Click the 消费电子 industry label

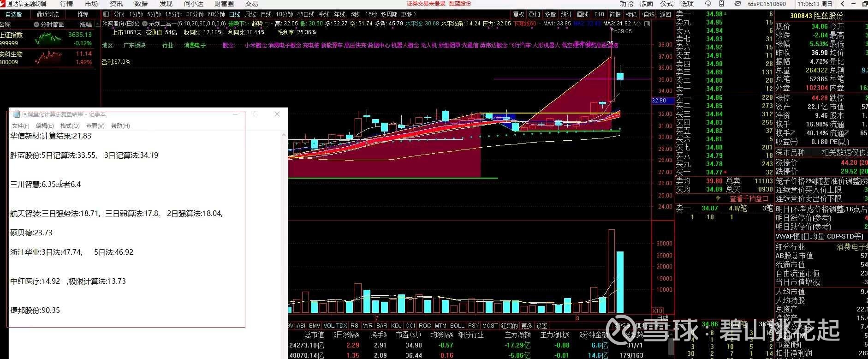(195, 45)
